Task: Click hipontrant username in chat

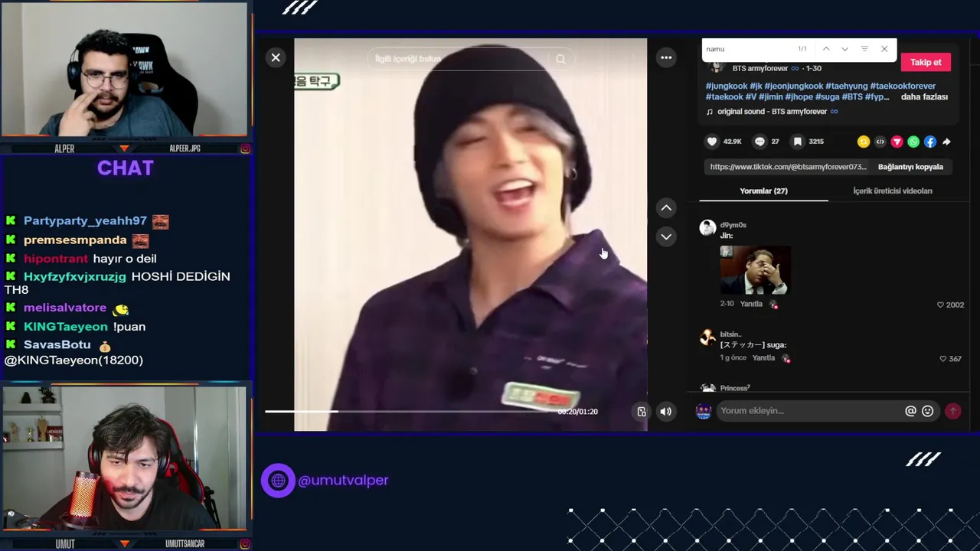Action: tap(56, 259)
